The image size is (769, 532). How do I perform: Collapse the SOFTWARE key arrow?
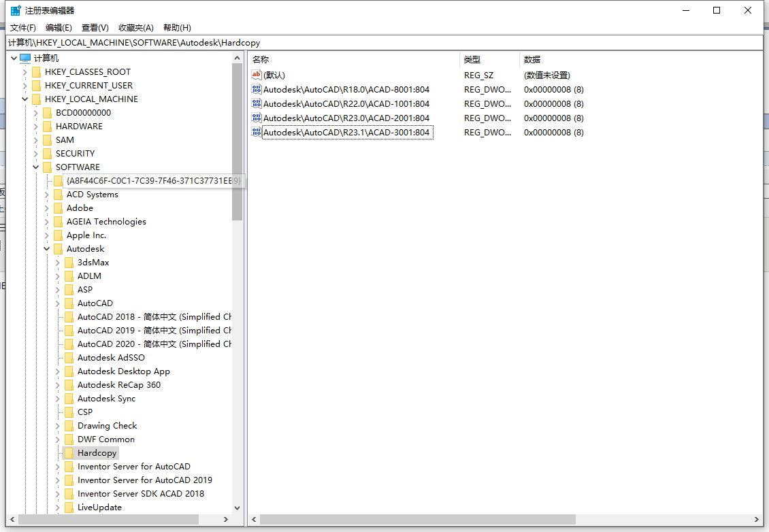(x=36, y=167)
